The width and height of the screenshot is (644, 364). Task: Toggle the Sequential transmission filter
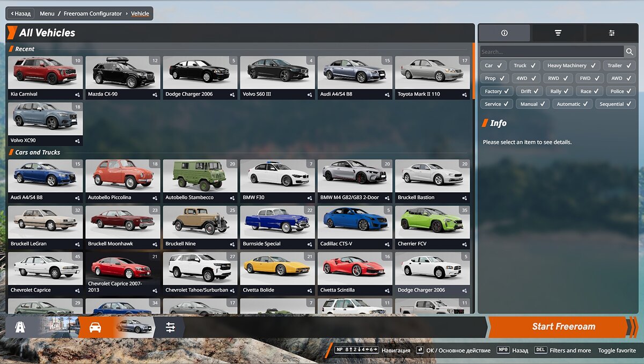pyautogui.click(x=616, y=104)
